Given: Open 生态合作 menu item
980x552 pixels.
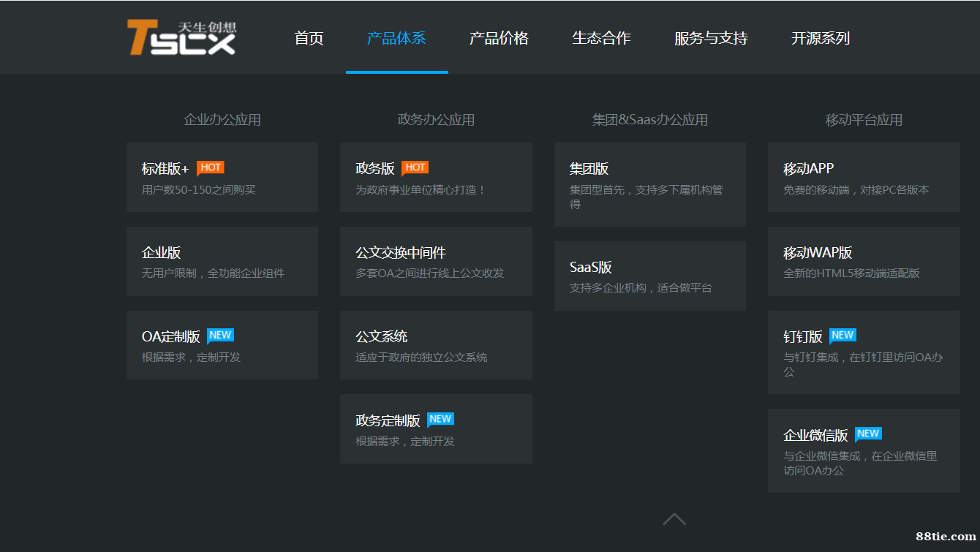Looking at the screenshot, I should [601, 38].
